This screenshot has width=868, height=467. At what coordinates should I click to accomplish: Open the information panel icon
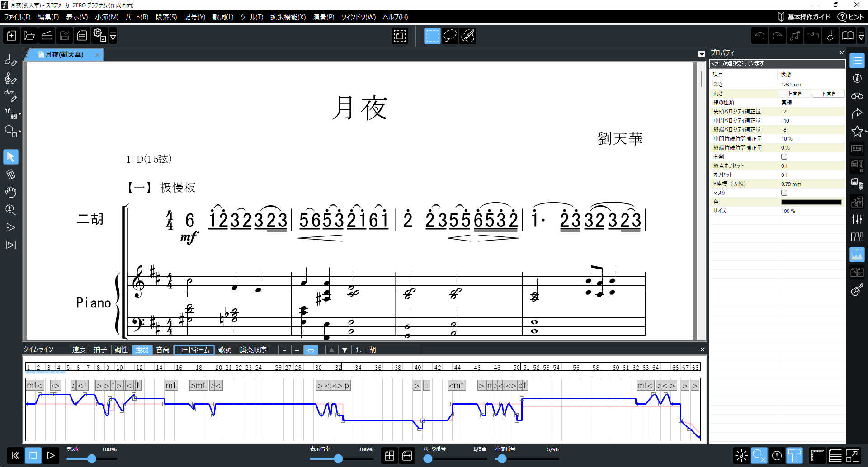pos(857,78)
